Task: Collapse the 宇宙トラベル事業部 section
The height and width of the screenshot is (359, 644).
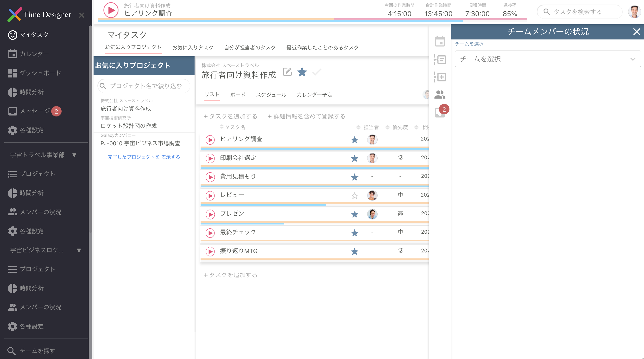Action: coord(74,155)
